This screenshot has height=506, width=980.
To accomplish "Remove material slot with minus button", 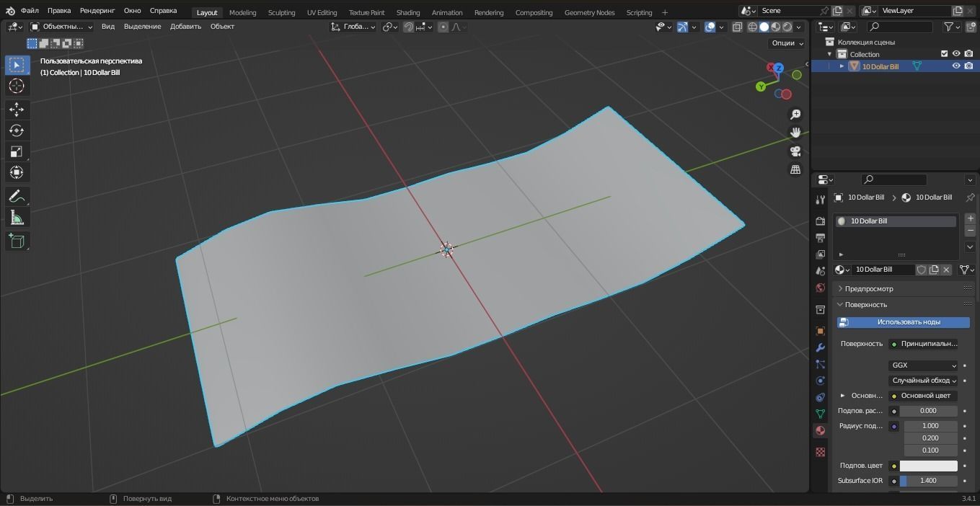I will point(970,231).
